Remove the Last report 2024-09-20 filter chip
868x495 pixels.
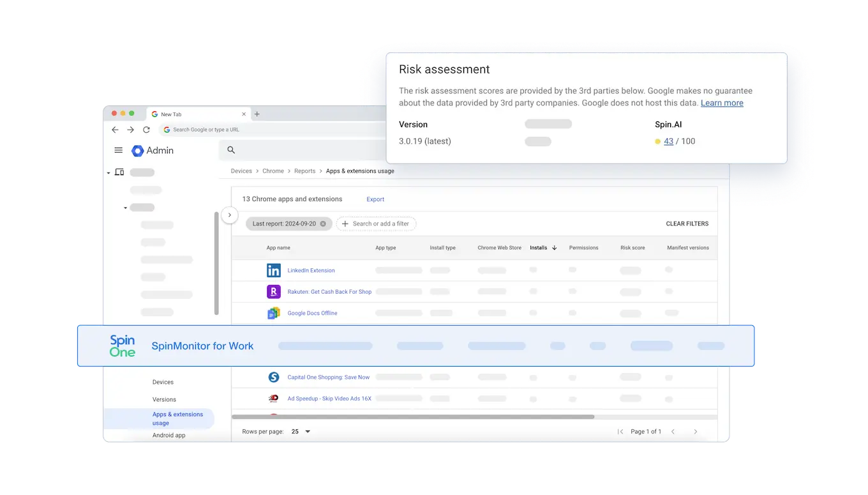pyautogui.click(x=323, y=224)
